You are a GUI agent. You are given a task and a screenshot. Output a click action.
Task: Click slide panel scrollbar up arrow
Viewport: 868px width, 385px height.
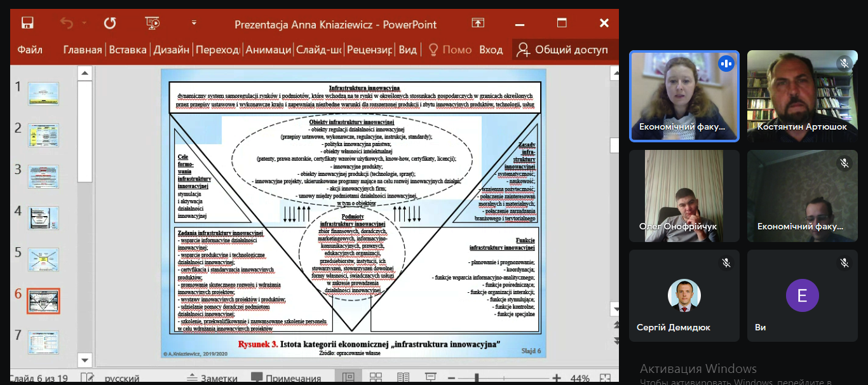[x=85, y=74]
